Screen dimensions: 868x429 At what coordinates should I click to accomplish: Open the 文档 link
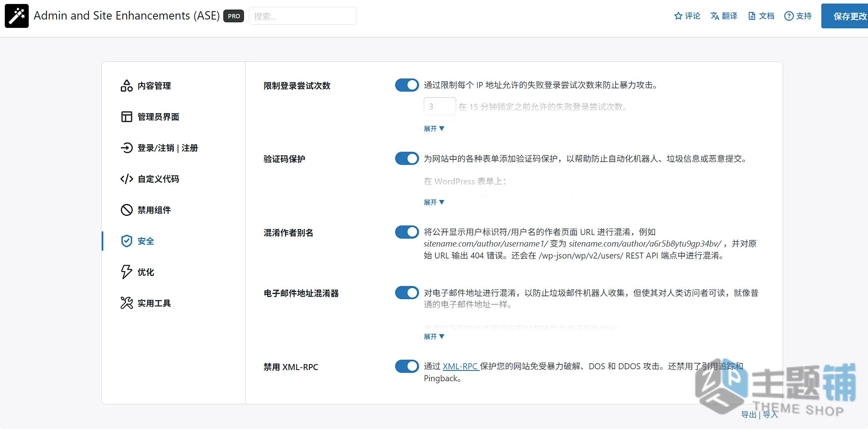[x=761, y=16]
